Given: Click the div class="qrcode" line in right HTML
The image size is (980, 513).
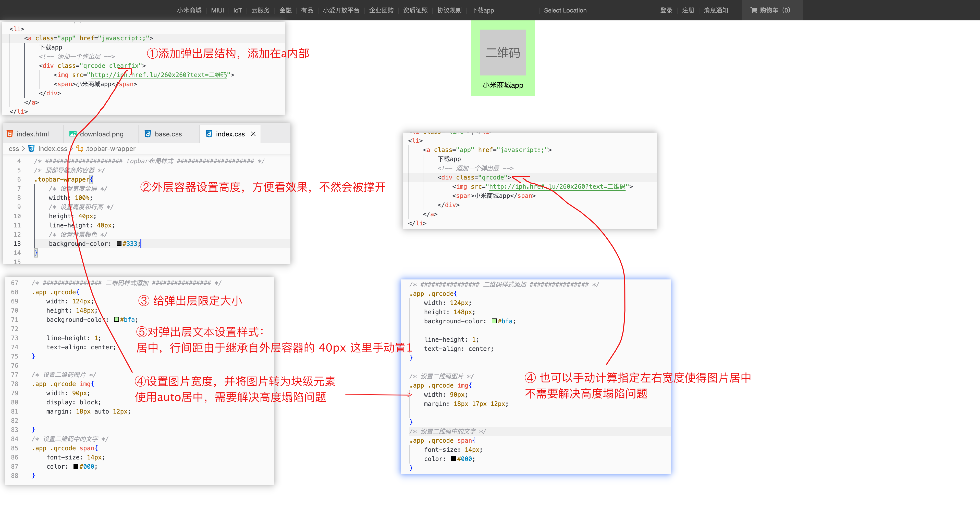Looking at the screenshot, I should coord(474,177).
